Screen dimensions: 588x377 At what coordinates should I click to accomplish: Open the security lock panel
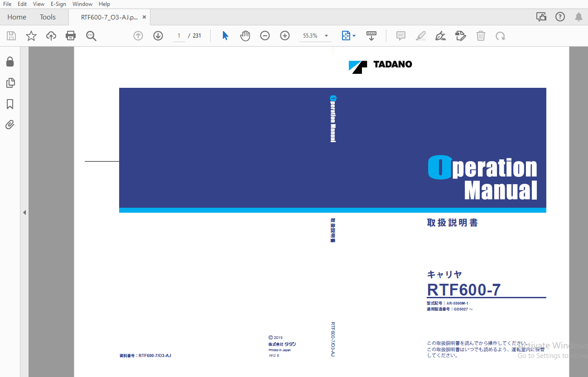(x=10, y=62)
